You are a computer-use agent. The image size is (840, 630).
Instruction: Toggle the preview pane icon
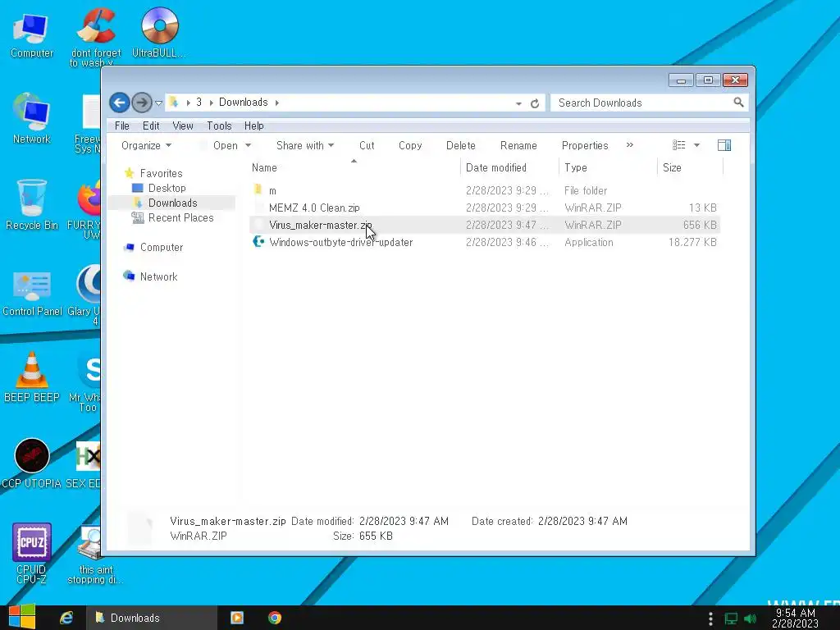point(724,145)
